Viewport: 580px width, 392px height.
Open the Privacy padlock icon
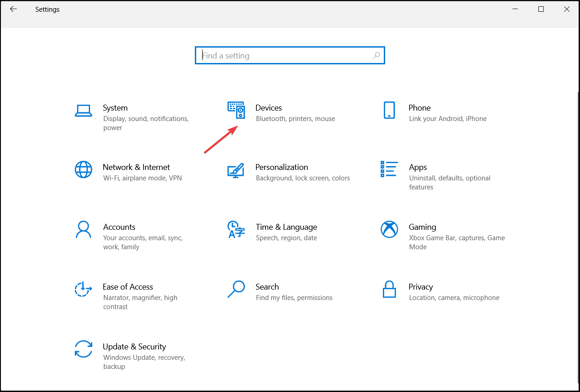pyautogui.click(x=389, y=289)
